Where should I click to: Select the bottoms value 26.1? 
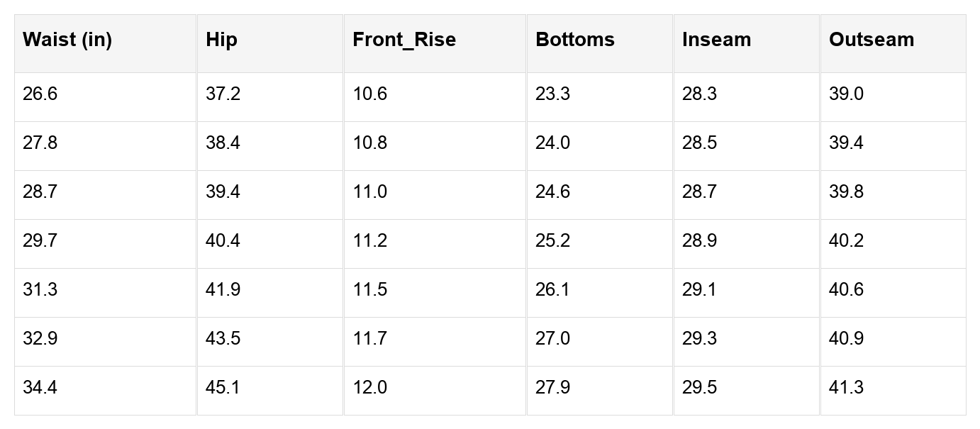pyautogui.click(x=552, y=290)
